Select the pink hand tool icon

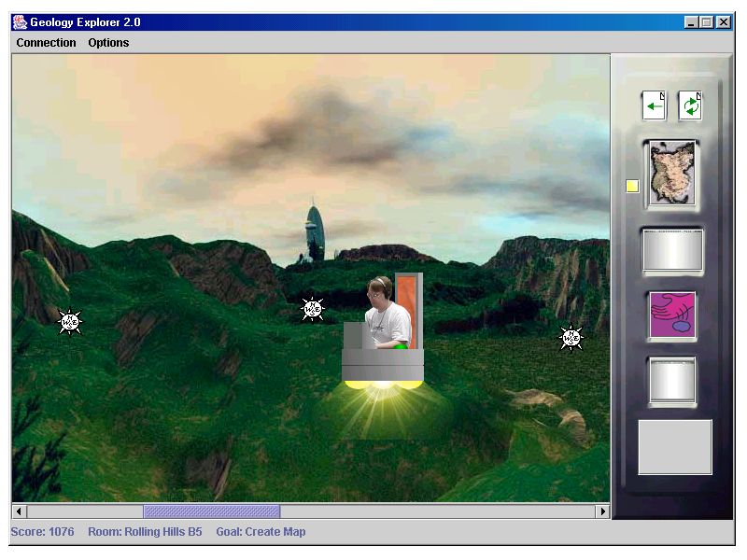click(x=671, y=315)
